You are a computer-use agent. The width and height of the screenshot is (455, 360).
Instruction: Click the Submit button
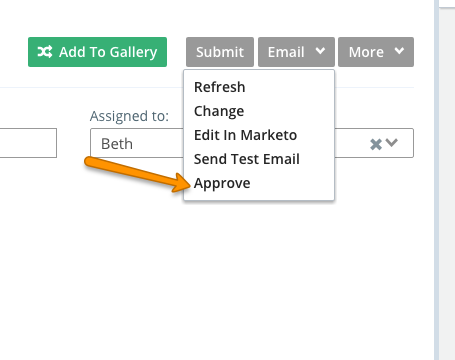(x=220, y=52)
